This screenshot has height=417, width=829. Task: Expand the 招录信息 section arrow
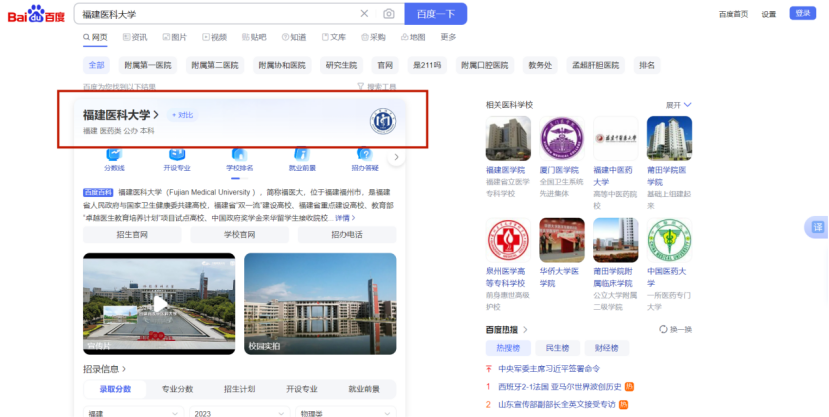click(x=124, y=369)
